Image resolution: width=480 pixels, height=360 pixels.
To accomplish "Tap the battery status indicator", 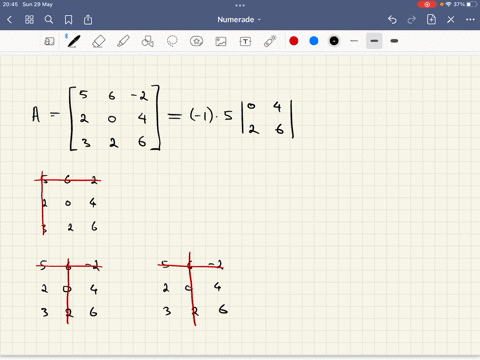I will coord(471,4).
